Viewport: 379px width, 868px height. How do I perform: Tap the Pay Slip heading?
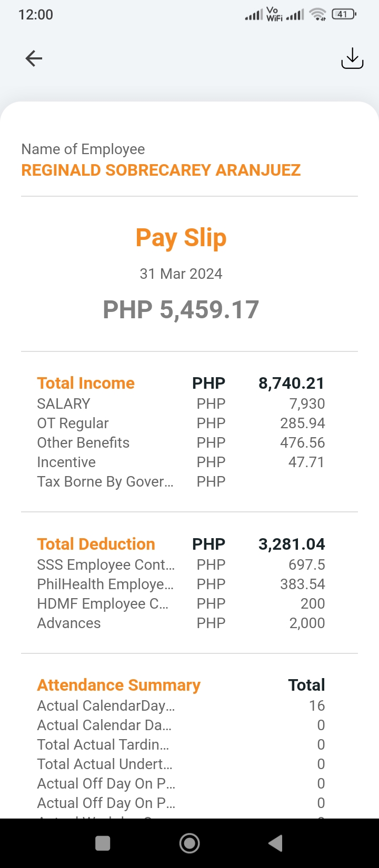[181, 238]
